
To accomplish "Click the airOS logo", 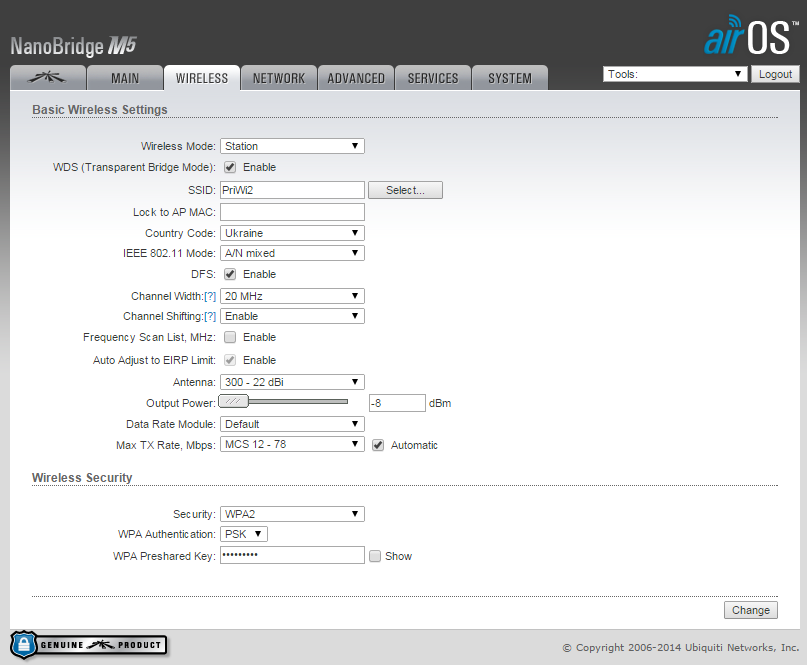I will [x=751, y=35].
